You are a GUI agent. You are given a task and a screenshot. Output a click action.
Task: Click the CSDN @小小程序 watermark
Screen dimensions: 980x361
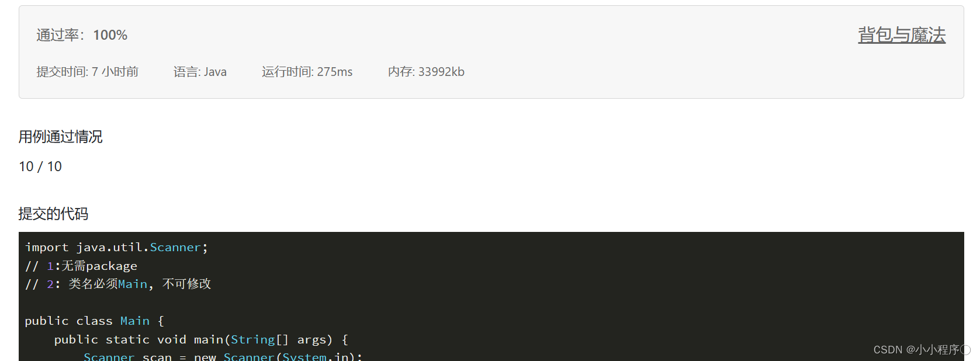[922, 349]
